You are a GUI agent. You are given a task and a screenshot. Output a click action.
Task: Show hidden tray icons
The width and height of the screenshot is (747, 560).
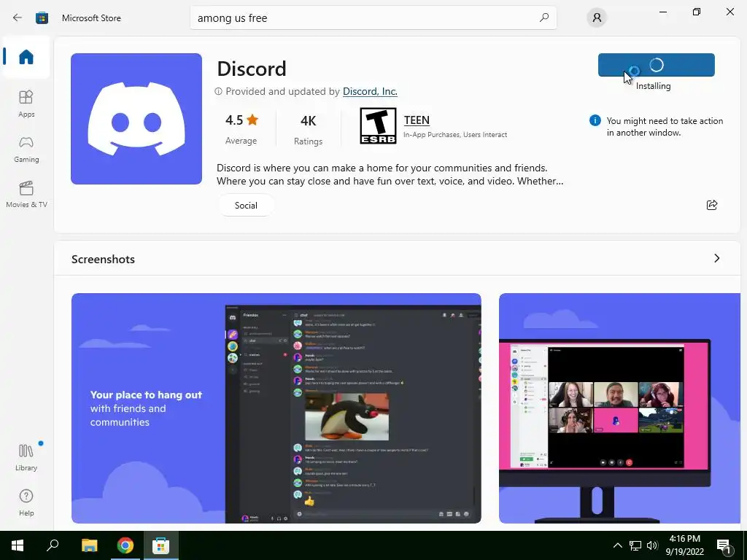617,545
